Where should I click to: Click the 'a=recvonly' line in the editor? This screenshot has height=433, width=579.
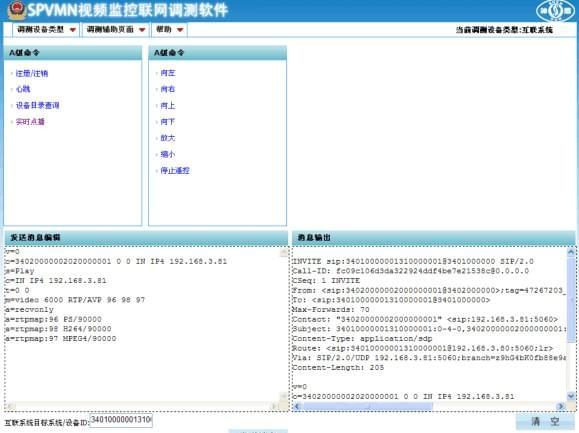pyautogui.click(x=29, y=310)
